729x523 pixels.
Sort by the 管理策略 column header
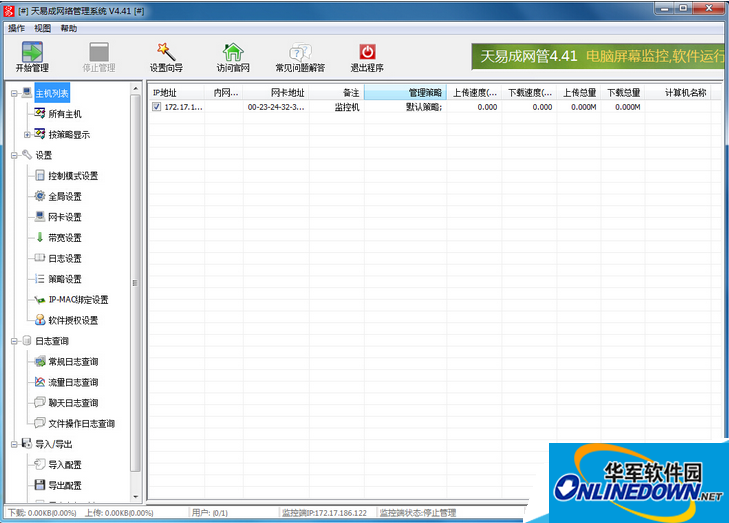[405, 93]
